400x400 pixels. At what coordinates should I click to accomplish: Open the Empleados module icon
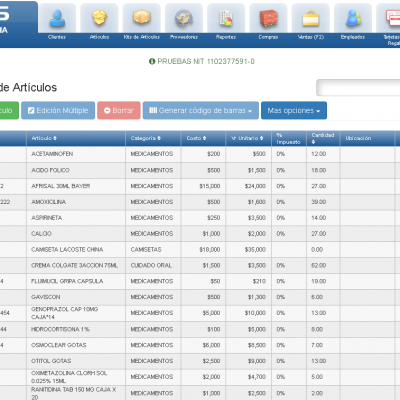click(353, 18)
